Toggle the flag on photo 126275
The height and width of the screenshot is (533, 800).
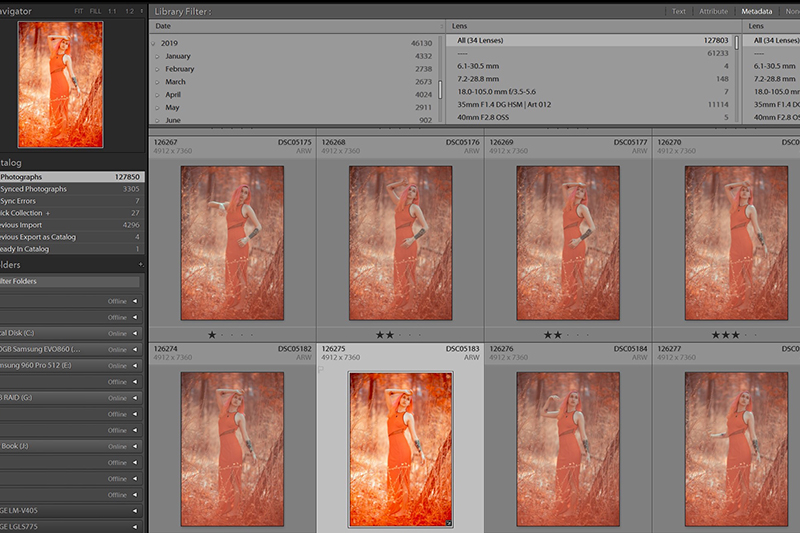pos(321,369)
